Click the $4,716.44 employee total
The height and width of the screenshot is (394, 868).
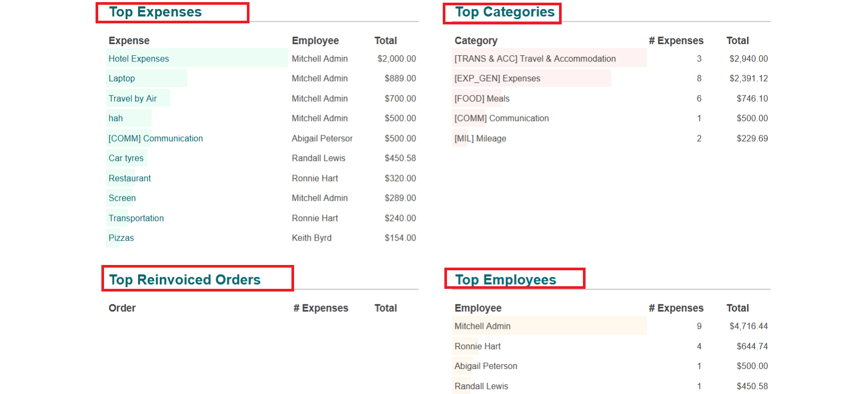(749, 326)
